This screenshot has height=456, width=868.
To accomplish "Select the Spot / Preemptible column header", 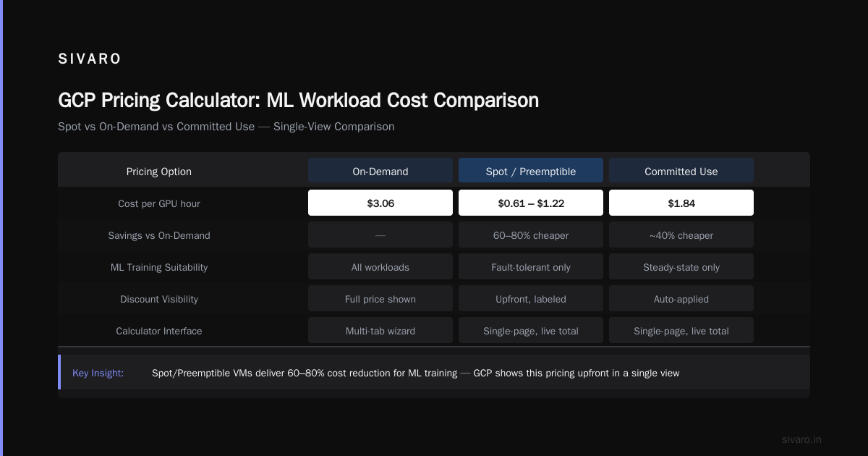I will tap(531, 172).
